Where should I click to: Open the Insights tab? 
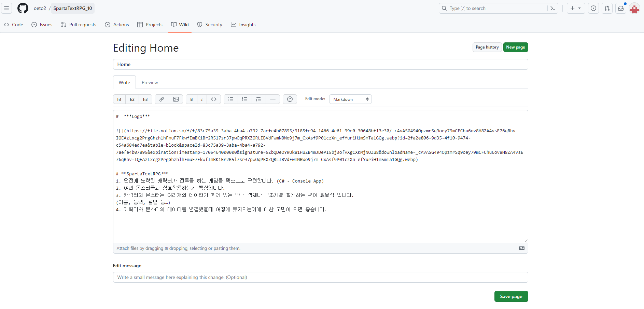pos(243,25)
